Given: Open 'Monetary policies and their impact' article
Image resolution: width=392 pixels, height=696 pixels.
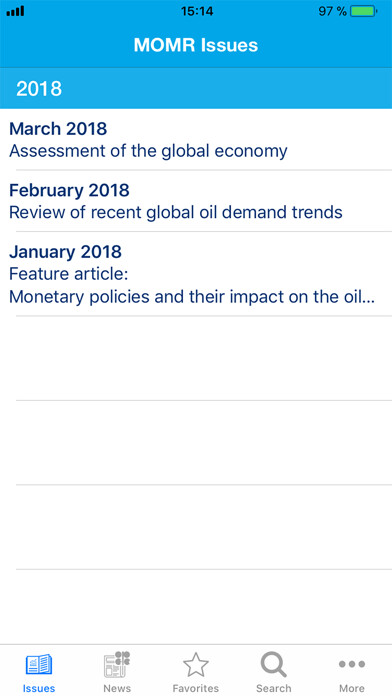Looking at the screenshot, I should 192,297.
